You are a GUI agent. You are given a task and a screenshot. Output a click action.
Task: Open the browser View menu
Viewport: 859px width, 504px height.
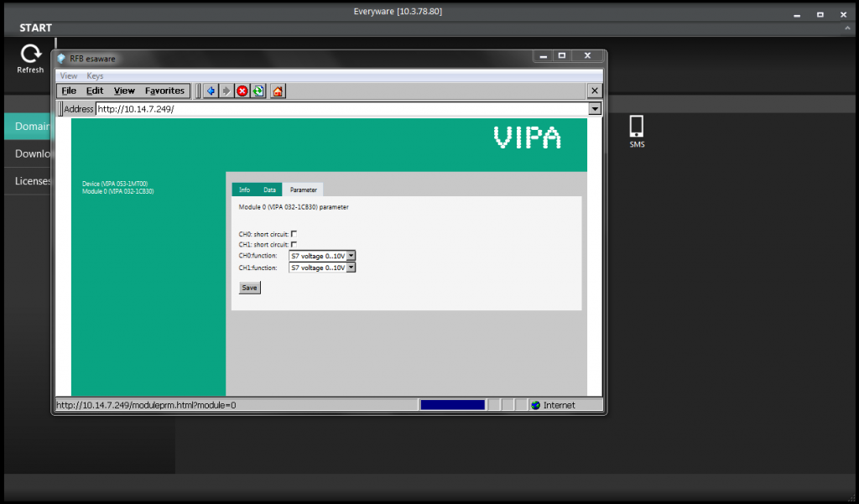[124, 91]
